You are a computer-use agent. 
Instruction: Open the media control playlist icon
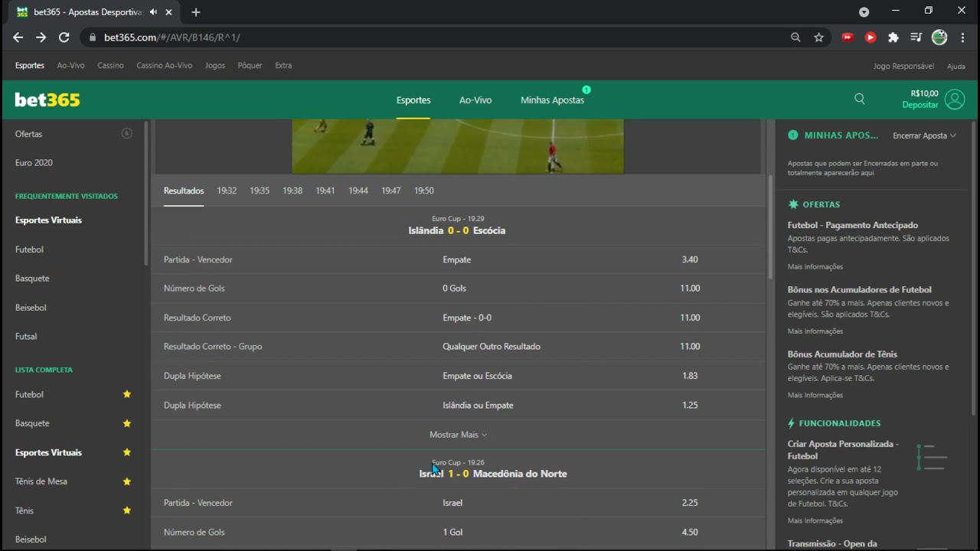click(916, 37)
